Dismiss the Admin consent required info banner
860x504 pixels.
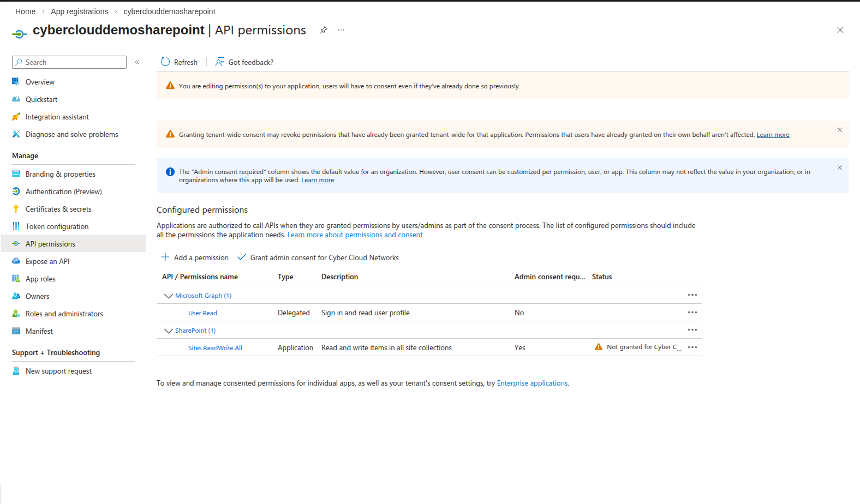(x=840, y=167)
